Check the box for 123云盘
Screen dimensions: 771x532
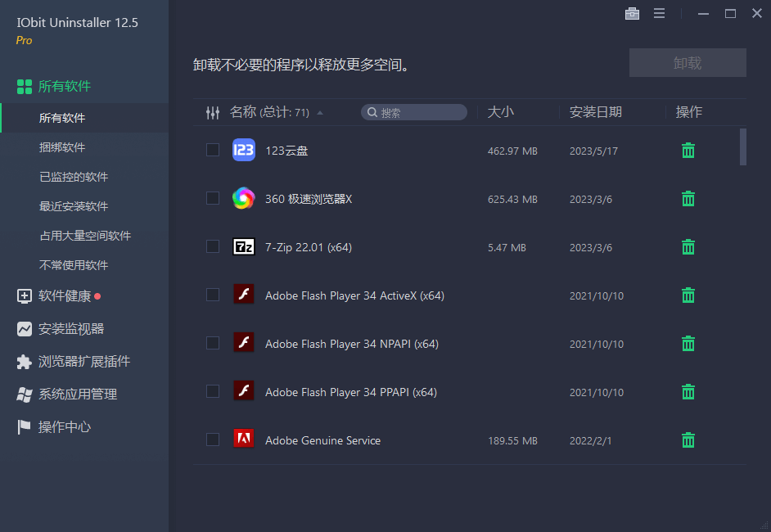click(x=213, y=150)
